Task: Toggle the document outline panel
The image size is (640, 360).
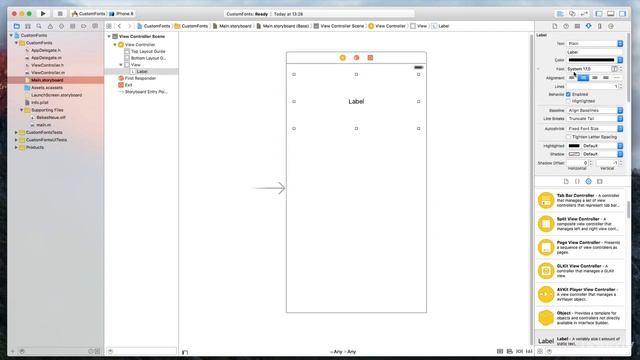Action: click(185, 352)
